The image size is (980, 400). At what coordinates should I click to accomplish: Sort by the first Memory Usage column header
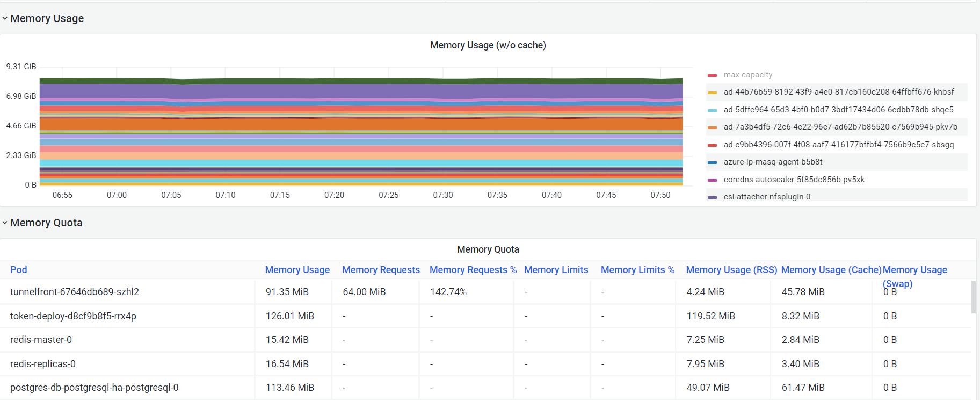coord(297,270)
